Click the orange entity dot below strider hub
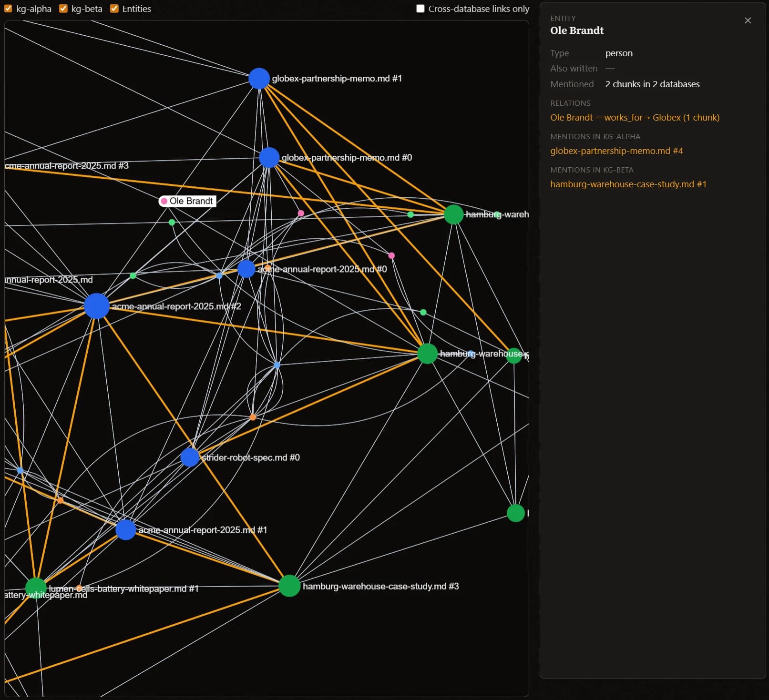The height and width of the screenshot is (700, 769). point(253,417)
